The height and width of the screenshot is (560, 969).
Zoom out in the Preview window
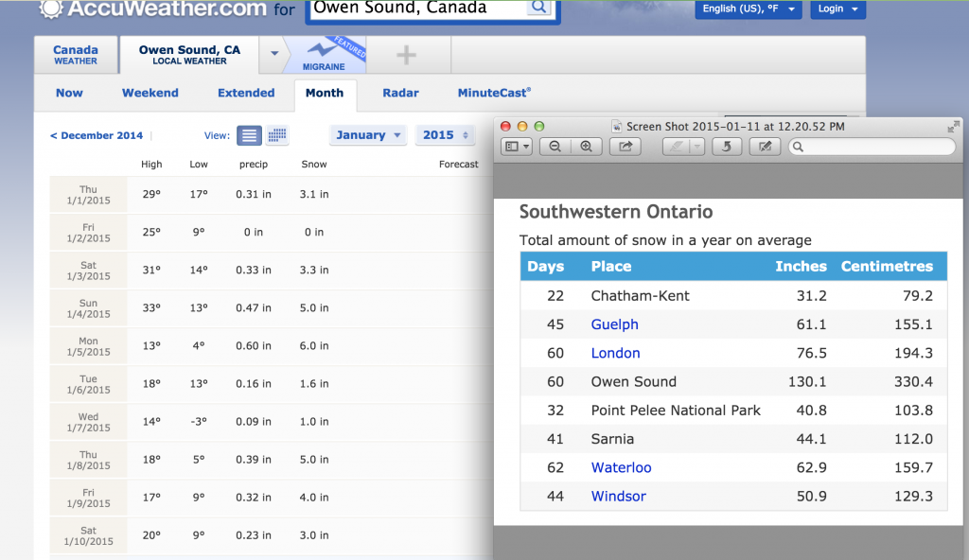555,147
